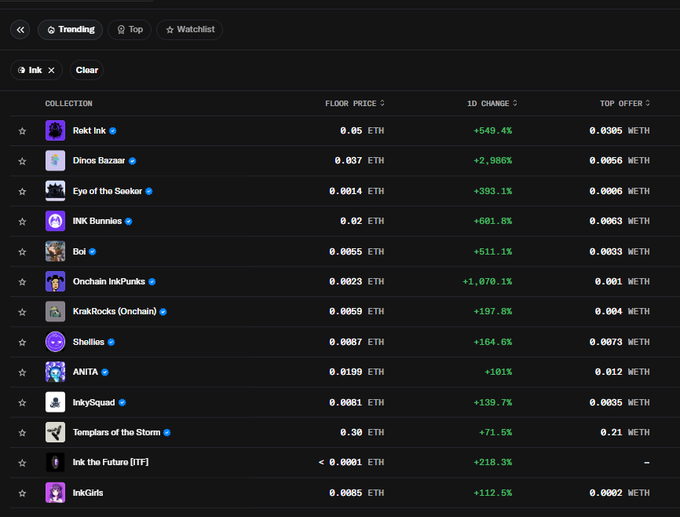This screenshot has width=680, height=517.
Task: Click the verified badge next to Rekt Ink
Action: (113, 131)
